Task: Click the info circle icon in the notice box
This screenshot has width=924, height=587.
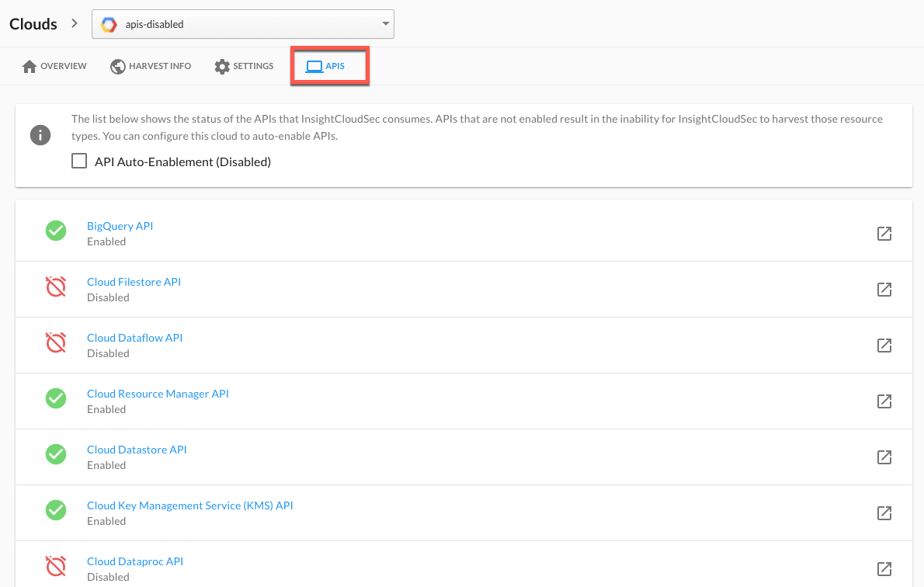Action: pos(40,135)
